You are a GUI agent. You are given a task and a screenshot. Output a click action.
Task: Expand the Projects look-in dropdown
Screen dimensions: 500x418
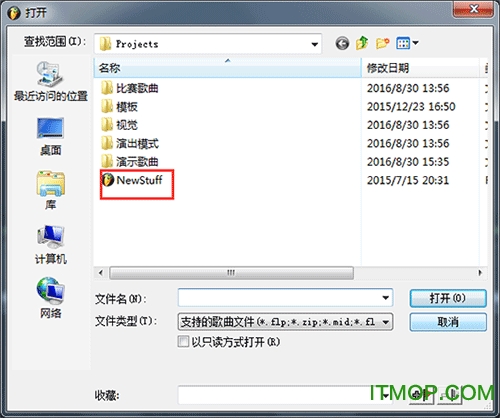(x=314, y=44)
